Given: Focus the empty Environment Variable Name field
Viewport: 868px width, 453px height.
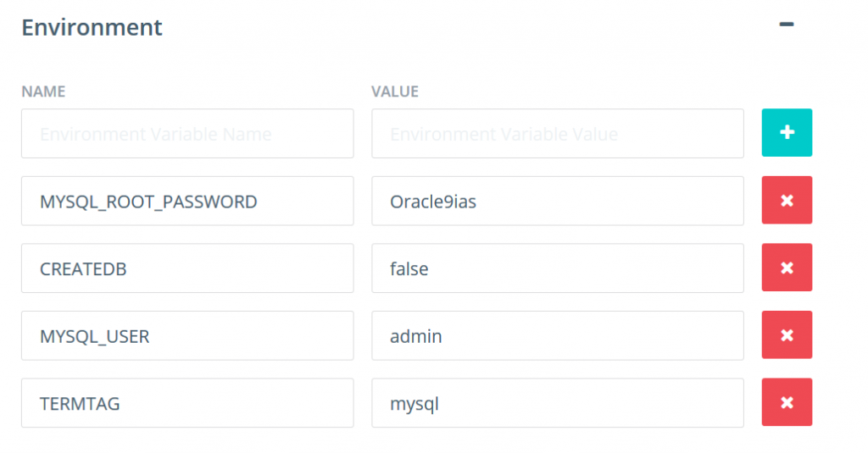Looking at the screenshot, I should (187, 134).
